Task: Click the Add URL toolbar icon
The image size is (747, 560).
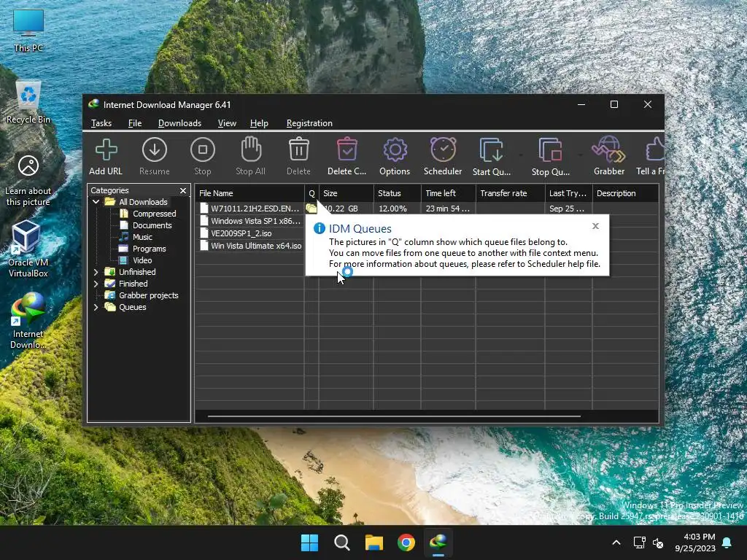Action: tap(106, 150)
